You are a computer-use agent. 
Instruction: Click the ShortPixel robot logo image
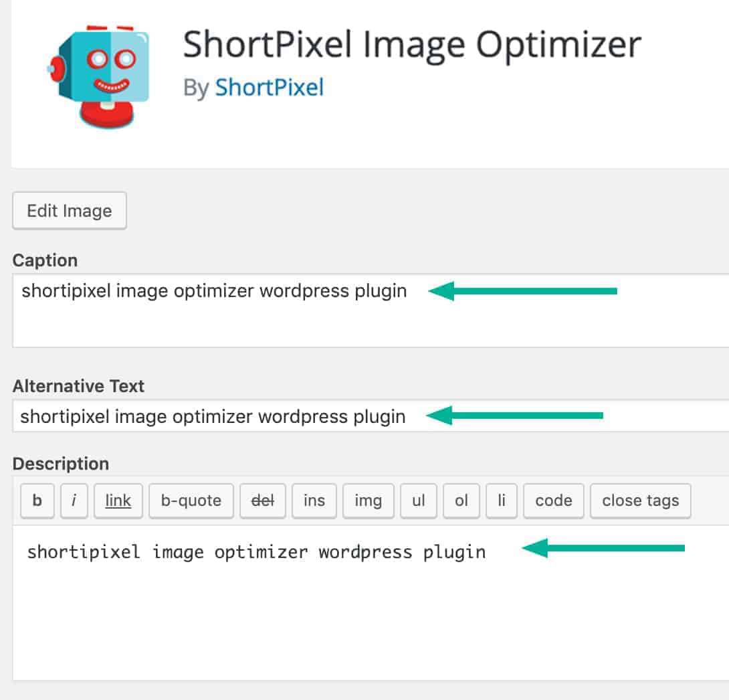tap(98, 77)
